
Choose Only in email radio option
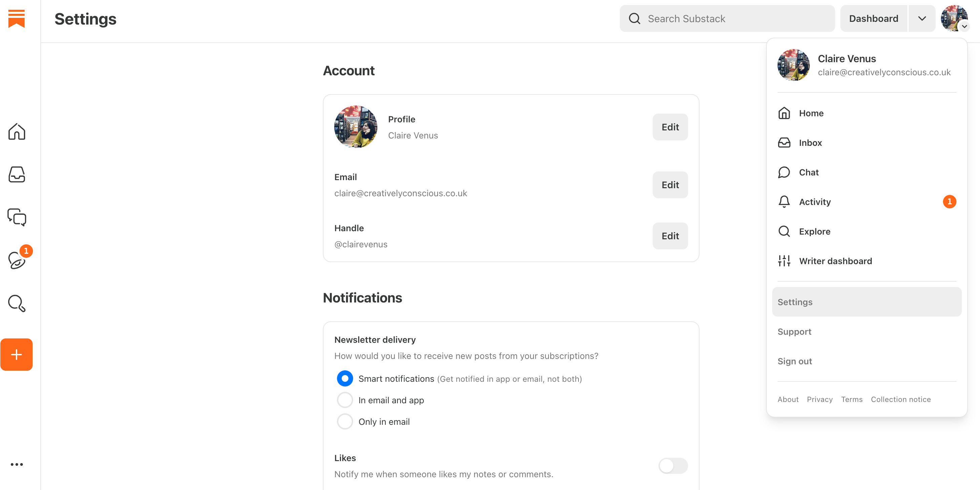click(x=345, y=421)
